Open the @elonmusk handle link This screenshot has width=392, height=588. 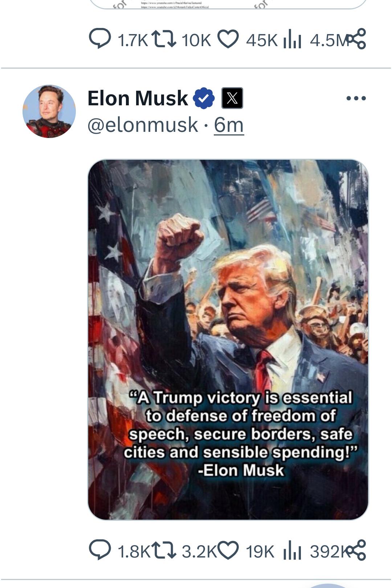click(x=143, y=125)
